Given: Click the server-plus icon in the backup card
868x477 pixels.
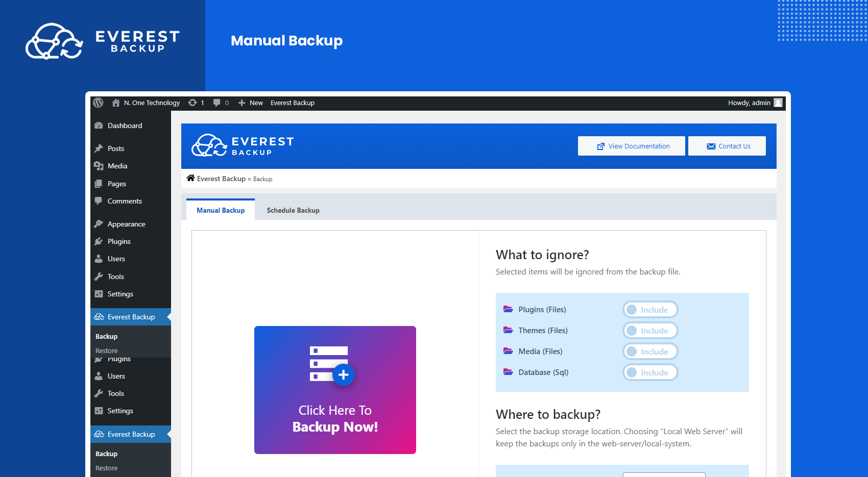Looking at the screenshot, I should (x=332, y=365).
